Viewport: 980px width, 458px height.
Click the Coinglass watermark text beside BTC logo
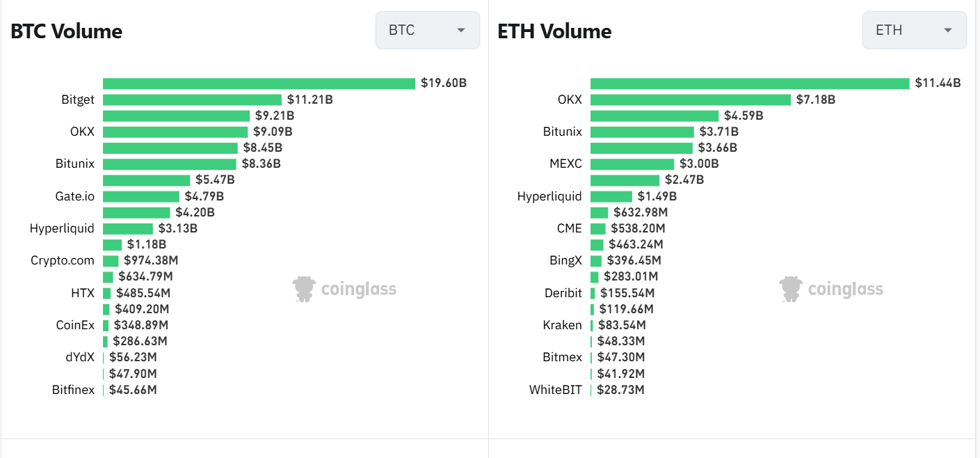pos(359,289)
